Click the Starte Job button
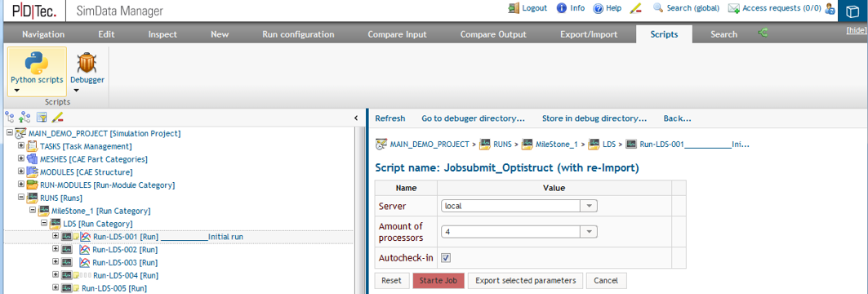This screenshot has height=294, width=868. pyautogui.click(x=438, y=281)
